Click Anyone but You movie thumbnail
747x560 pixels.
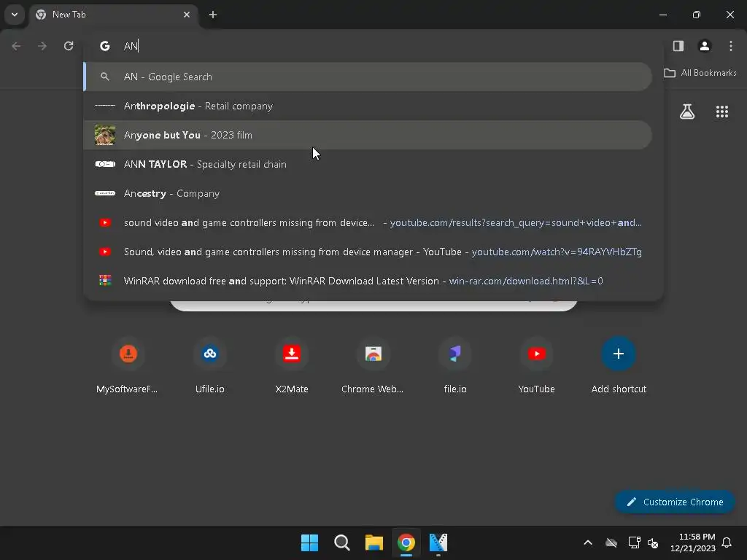[105, 135]
